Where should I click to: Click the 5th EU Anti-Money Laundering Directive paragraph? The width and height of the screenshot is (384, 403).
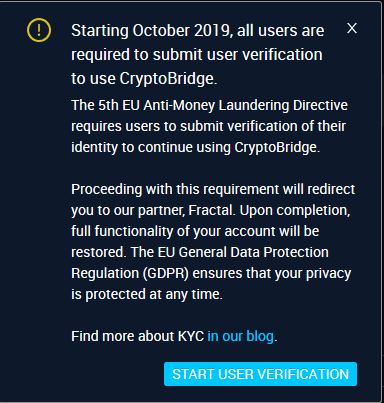[x=210, y=126]
